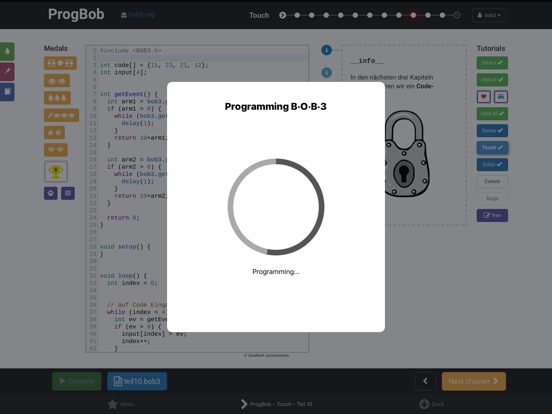Click the Menu label in bottom bar

pyautogui.click(x=127, y=404)
